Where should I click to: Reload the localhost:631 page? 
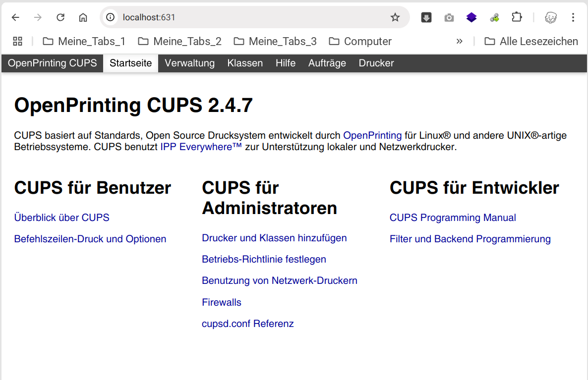[60, 17]
